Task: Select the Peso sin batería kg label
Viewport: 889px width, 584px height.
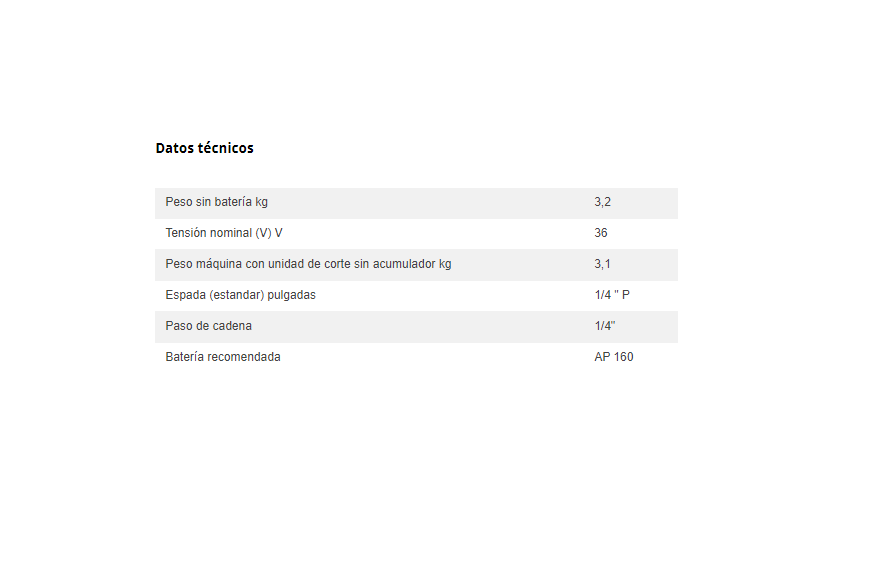Action: pos(217,202)
